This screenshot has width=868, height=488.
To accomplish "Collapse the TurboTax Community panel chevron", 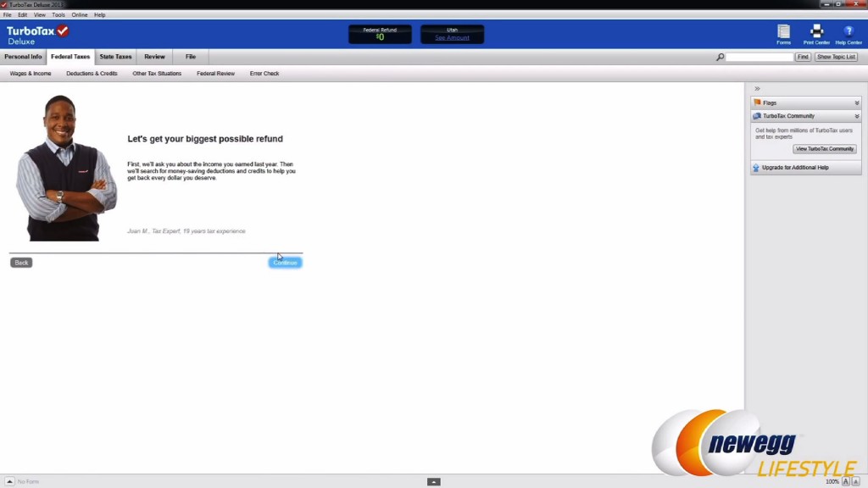I will click(x=857, y=116).
